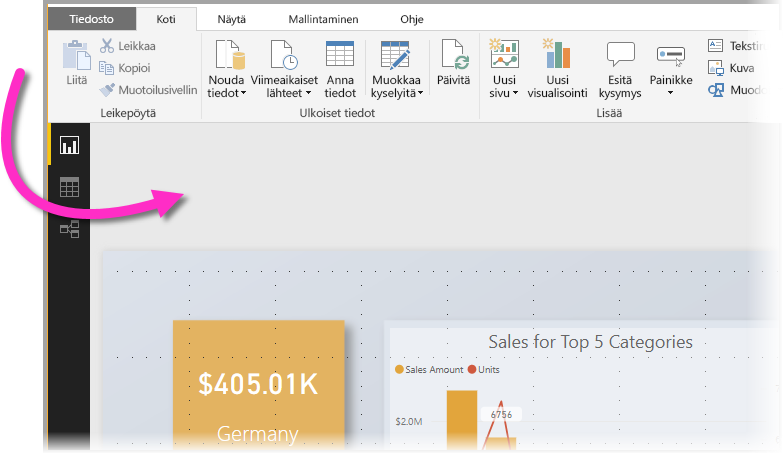Open the Model relationships view in sidebar
Image resolution: width=783 pixels, height=454 pixels.
[x=69, y=229]
